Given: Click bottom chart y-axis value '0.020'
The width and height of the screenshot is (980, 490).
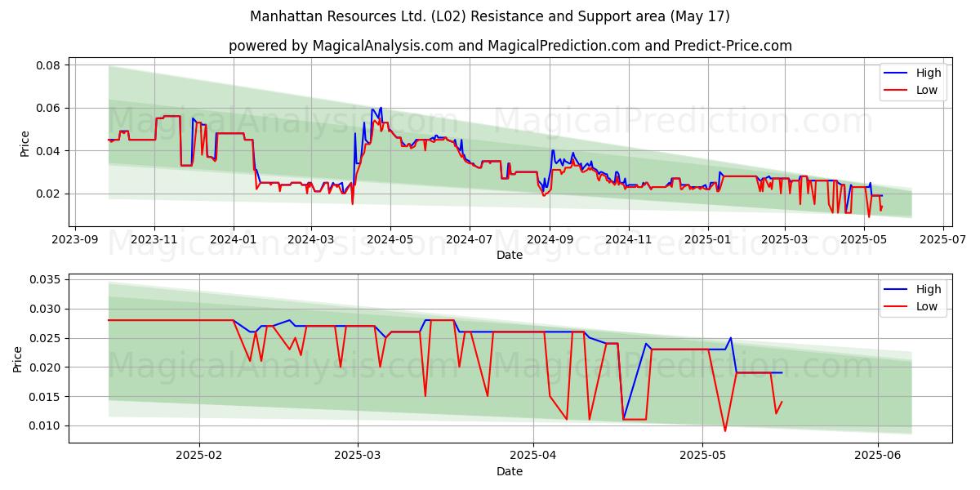Looking at the screenshot, I should coord(46,367).
